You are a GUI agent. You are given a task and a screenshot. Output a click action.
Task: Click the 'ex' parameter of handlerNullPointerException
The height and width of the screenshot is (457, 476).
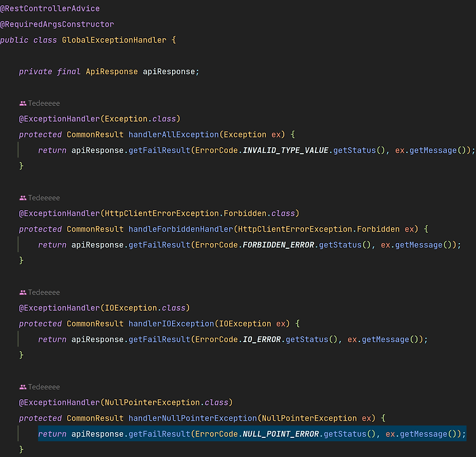(x=366, y=418)
